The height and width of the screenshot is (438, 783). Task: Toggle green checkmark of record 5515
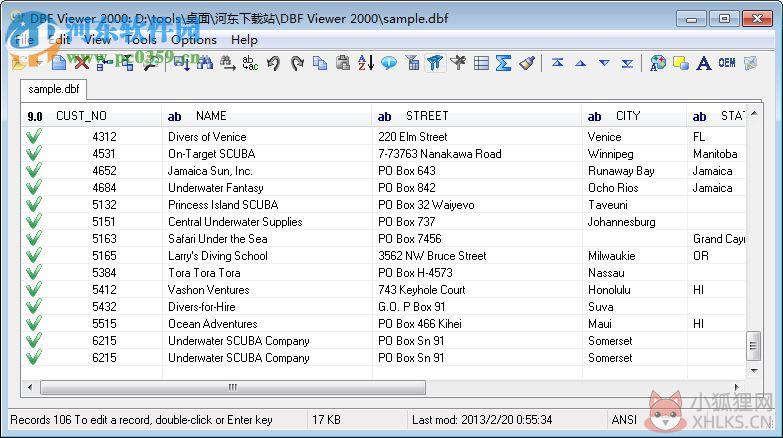(x=34, y=323)
